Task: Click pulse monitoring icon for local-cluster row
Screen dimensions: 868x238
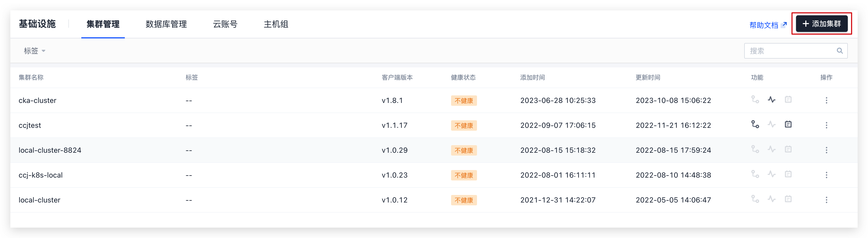Action: click(x=772, y=199)
